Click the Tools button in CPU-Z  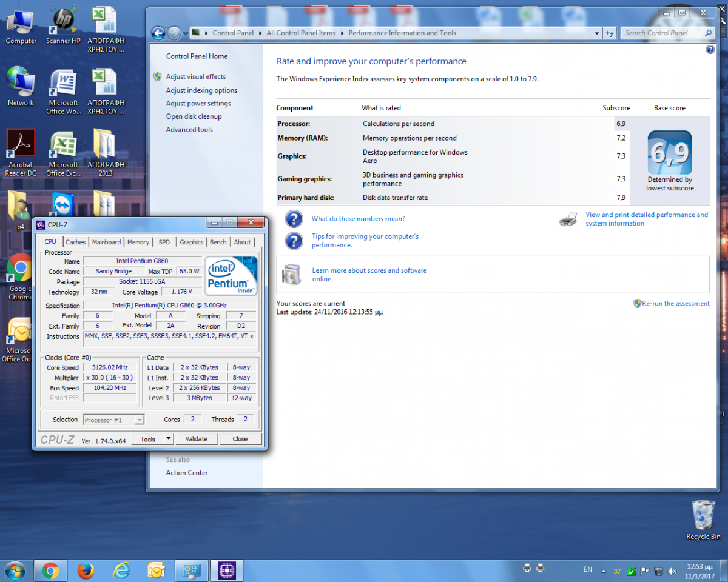(148, 439)
